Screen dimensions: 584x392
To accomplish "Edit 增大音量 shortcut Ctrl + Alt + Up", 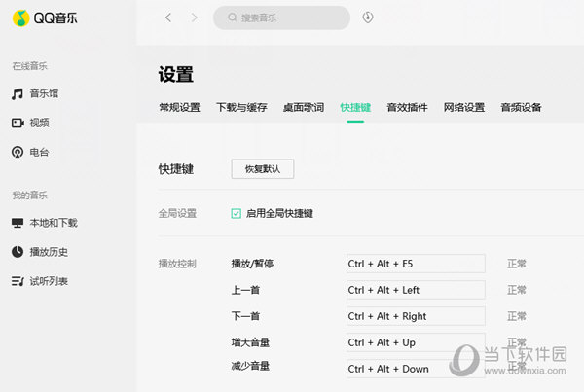I will pyautogui.click(x=416, y=342).
